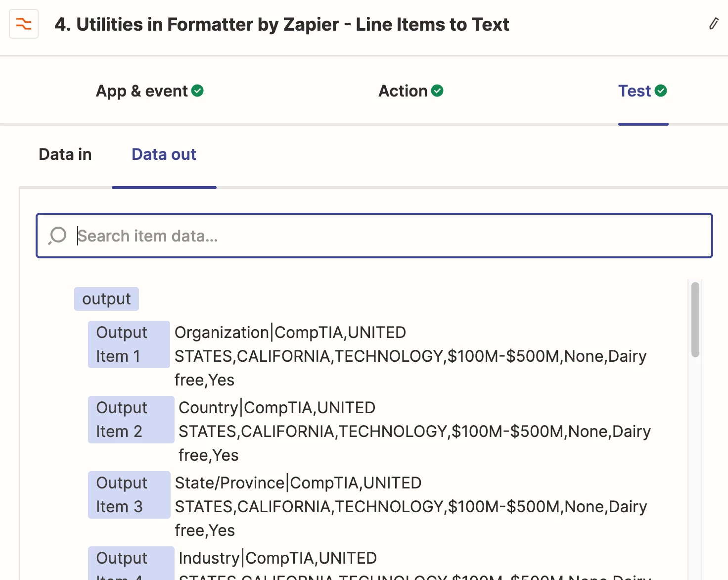Click the green check next to Action

coord(437,91)
